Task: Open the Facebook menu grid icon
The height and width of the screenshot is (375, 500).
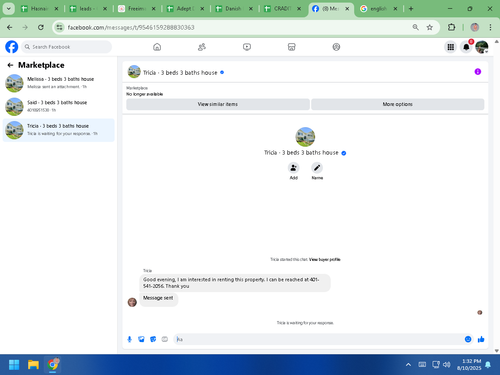Action: coord(451,47)
